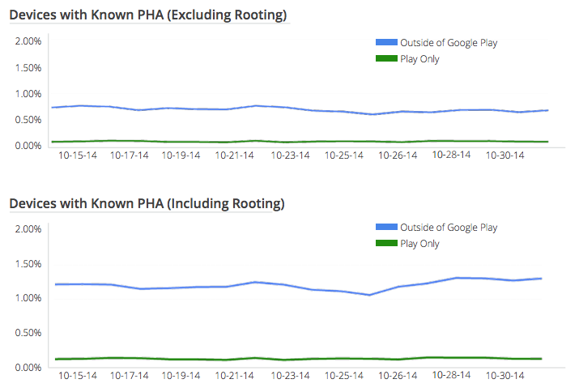Click the blue legend swatch in the Including Rooting chart
Viewport: 579px width, 392px height.
pyautogui.click(x=386, y=228)
